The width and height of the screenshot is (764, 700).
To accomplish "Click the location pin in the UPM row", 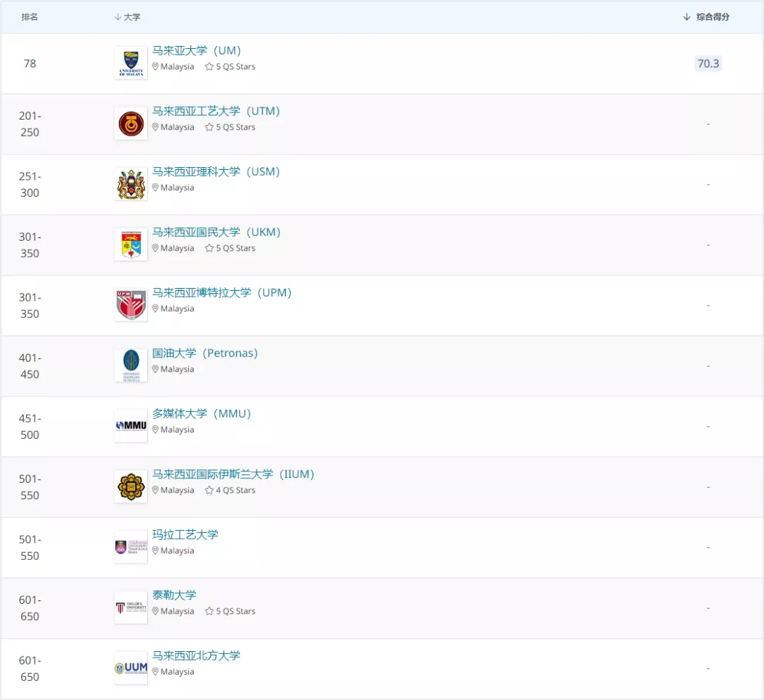I will click(x=156, y=308).
